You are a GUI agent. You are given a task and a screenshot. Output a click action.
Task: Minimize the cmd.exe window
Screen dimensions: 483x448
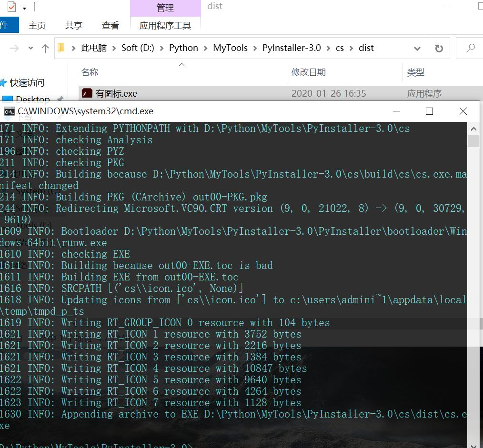pyautogui.click(x=396, y=111)
